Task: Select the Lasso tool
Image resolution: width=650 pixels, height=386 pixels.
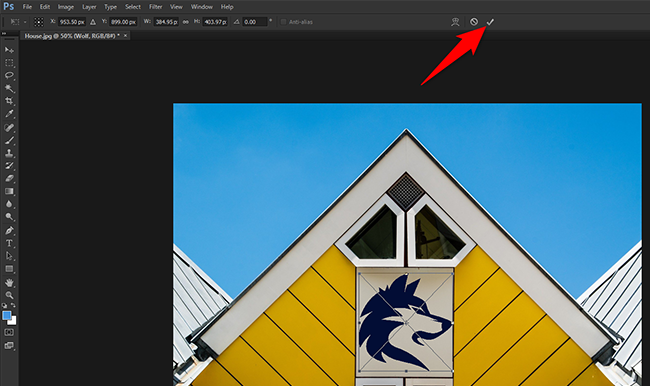Action: pos(9,75)
